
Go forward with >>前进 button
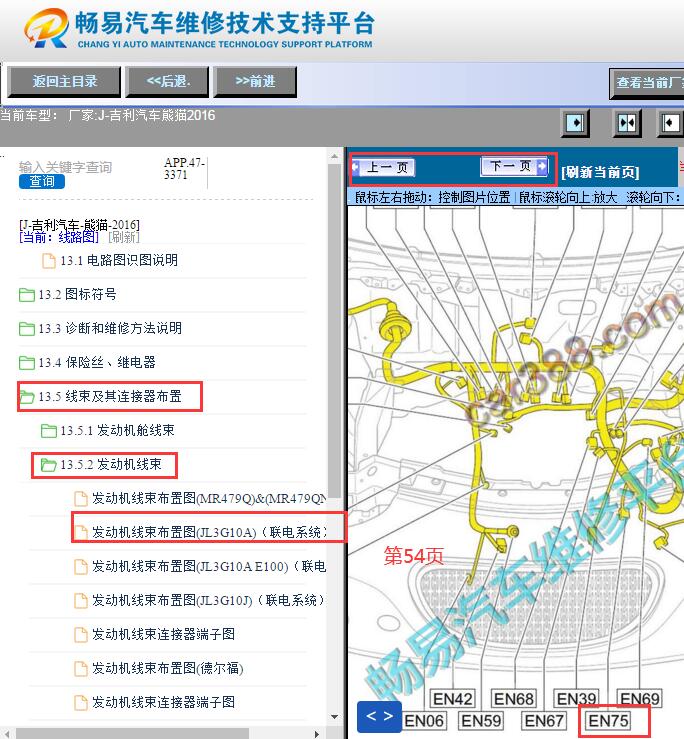pos(255,82)
